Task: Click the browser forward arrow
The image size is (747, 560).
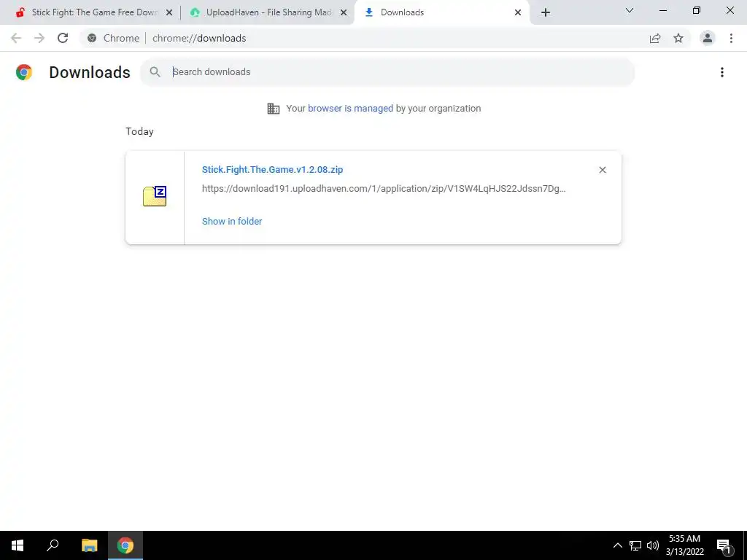Action: (39, 38)
